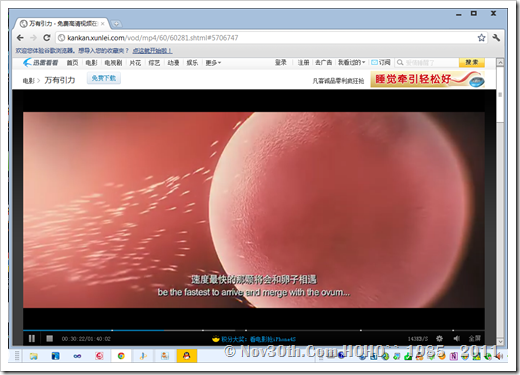The width and height of the screenshot is (520, 375).
Task: Open the 睡觉牵引轻松好 banner ad
Action: tap(428, 79)
